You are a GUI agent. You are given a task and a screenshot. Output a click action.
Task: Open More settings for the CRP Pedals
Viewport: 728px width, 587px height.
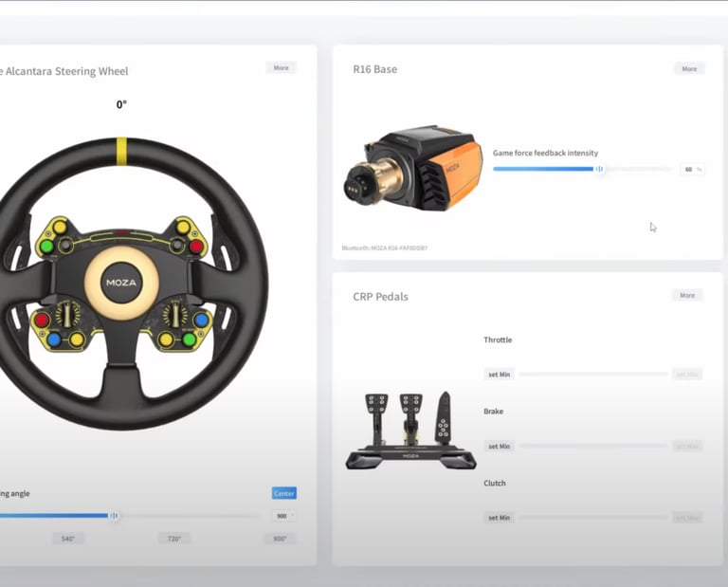(687, 295)
